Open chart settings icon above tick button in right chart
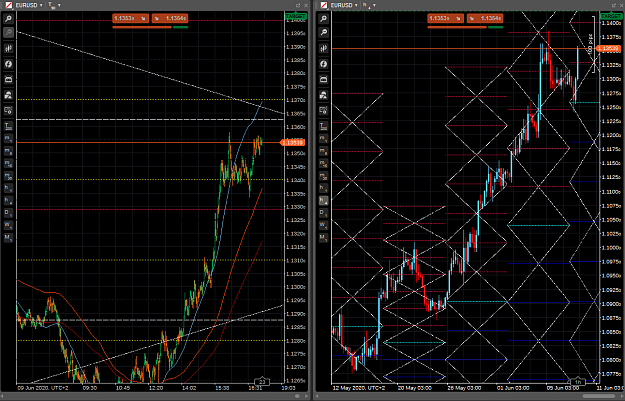The width and height of the screenshot is (625, 401). pos(324,110)
